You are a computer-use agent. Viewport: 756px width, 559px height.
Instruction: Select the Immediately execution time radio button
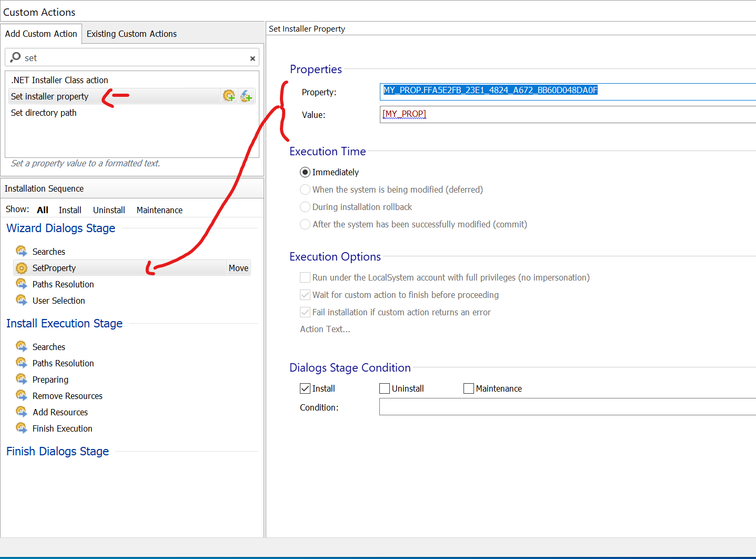[305, 172]
